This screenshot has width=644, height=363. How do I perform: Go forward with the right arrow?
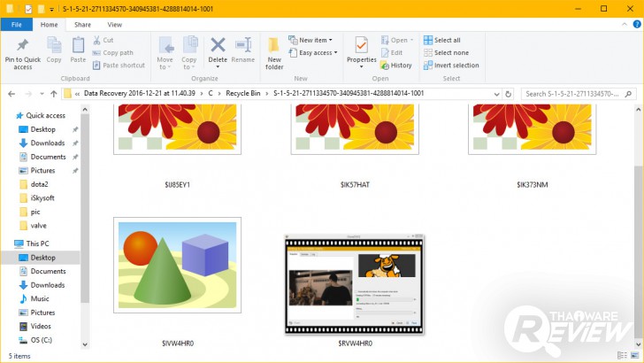point(28,94)
